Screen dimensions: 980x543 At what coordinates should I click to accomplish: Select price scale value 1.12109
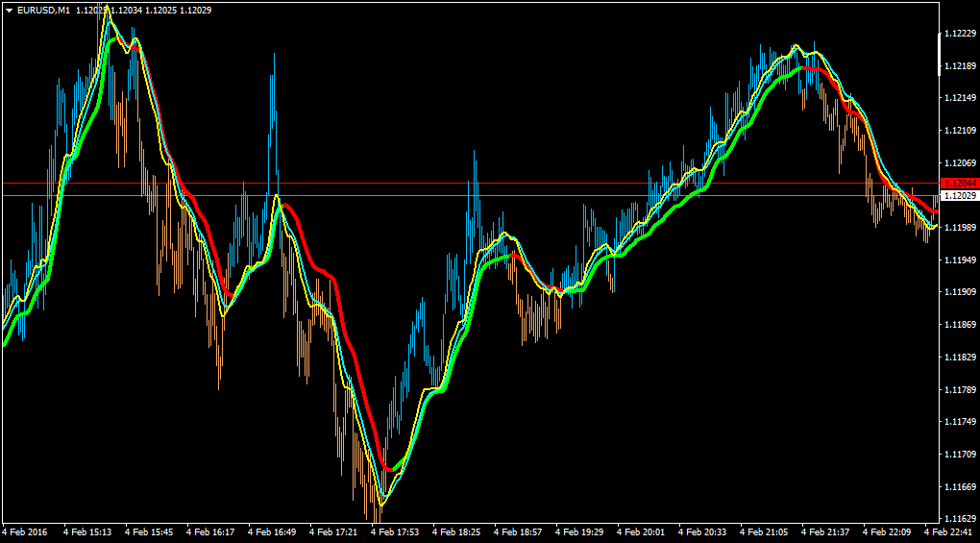click(961, 130)
